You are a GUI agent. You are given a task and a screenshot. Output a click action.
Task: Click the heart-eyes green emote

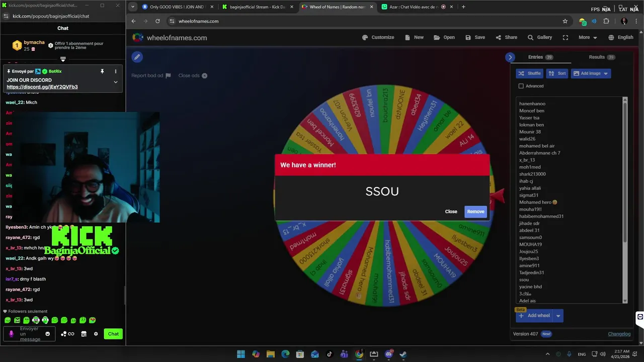[x=93, y=320]
